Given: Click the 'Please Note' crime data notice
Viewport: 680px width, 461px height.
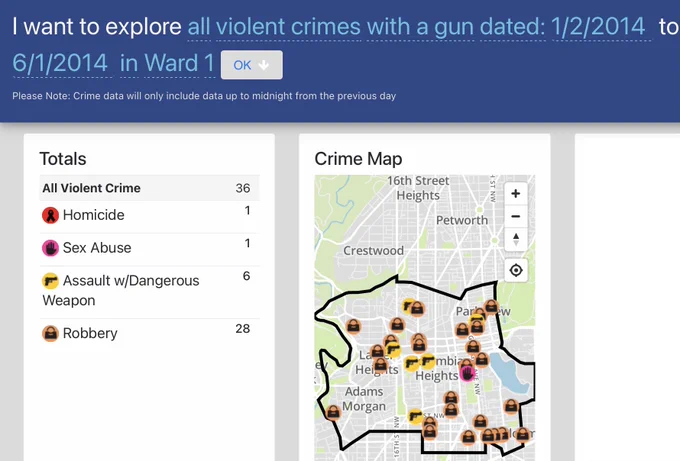Looking at the screenshot, I should tap(204, 96).
